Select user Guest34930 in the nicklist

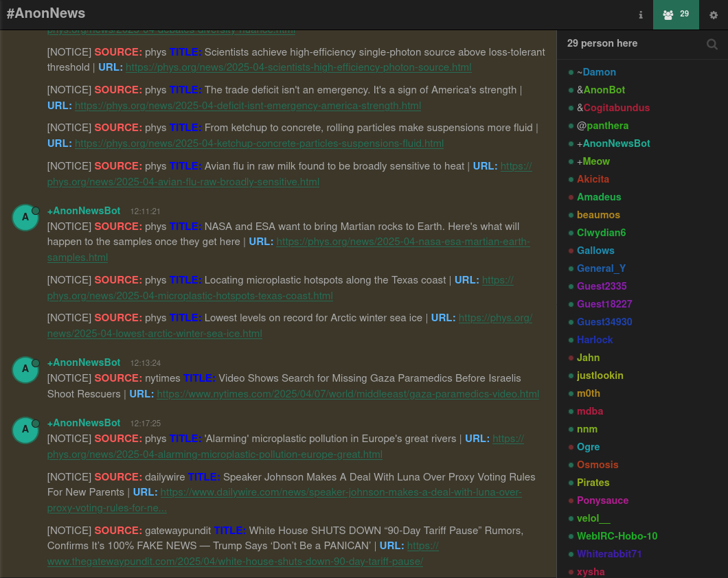[604, 322]
